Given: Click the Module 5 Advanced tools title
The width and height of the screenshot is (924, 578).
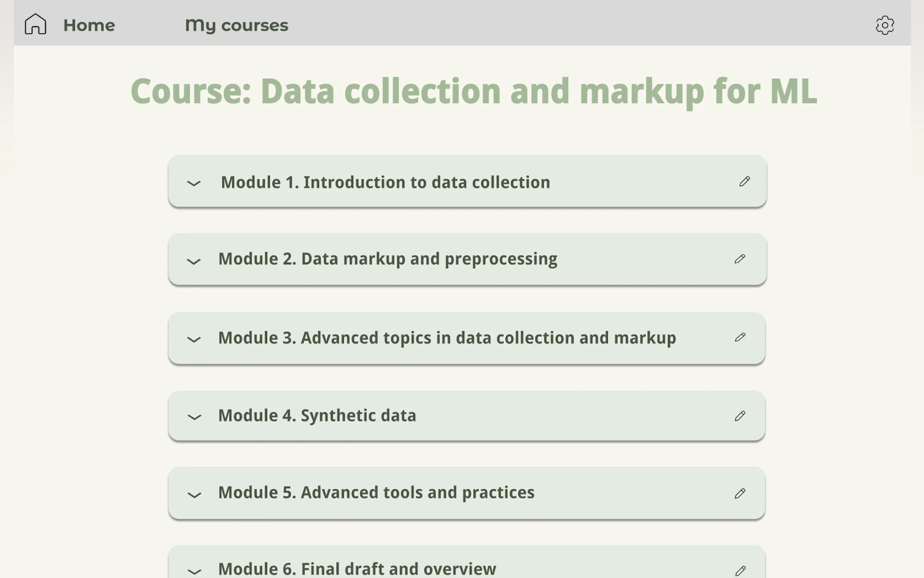Looking at the screenshot, I should tap(376, 492).
